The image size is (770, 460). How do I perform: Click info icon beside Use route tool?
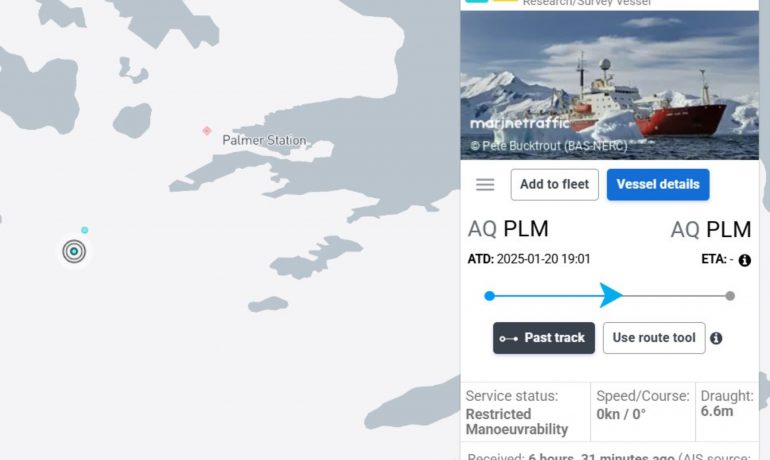(716, 339)
